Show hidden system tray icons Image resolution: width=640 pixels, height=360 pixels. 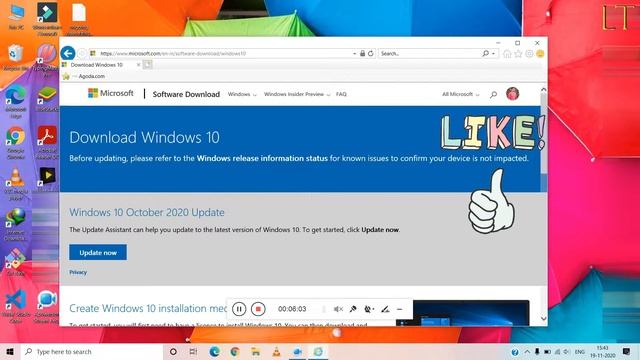(x=527, y=351)
